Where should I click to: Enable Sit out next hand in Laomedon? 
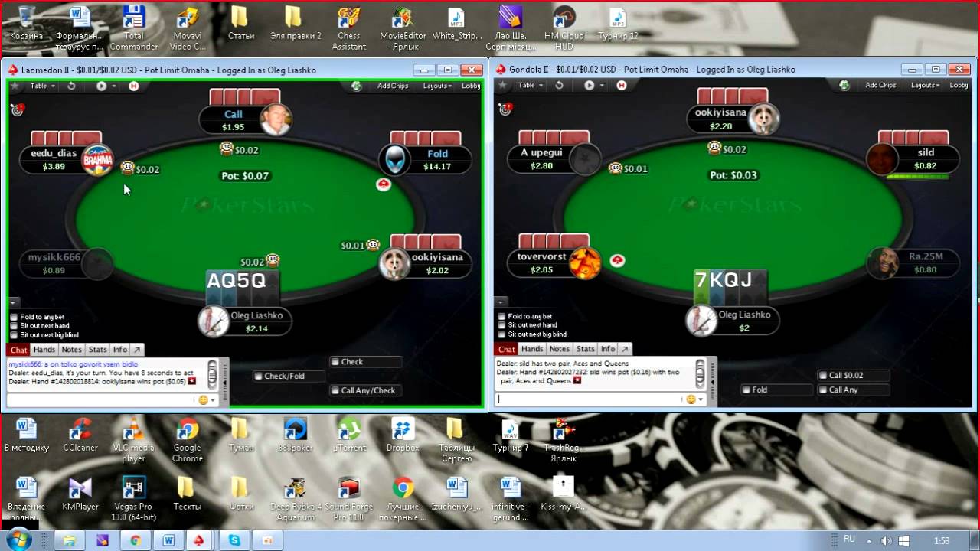tap(14, 326)
